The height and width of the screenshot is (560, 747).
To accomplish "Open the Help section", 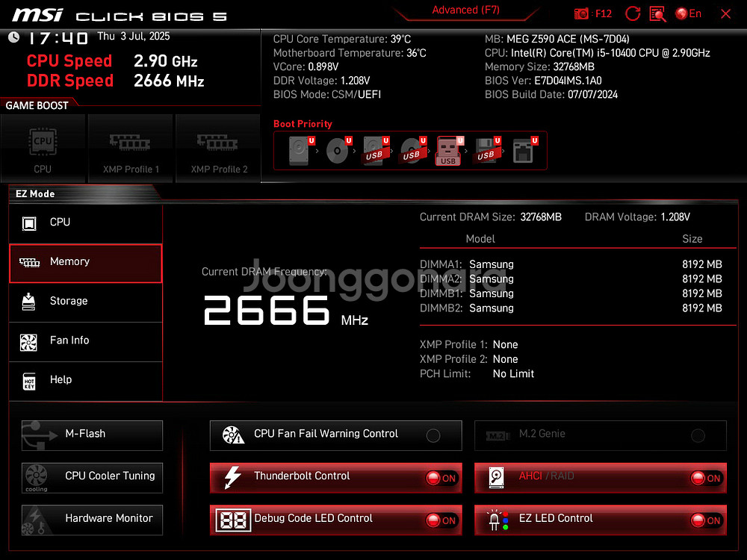I will point(86,381).
